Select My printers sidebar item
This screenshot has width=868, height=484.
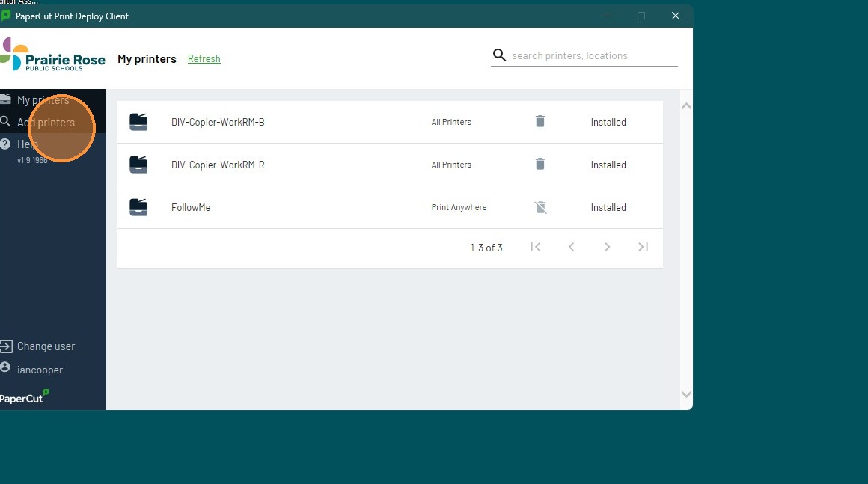(x=43, y=100)
